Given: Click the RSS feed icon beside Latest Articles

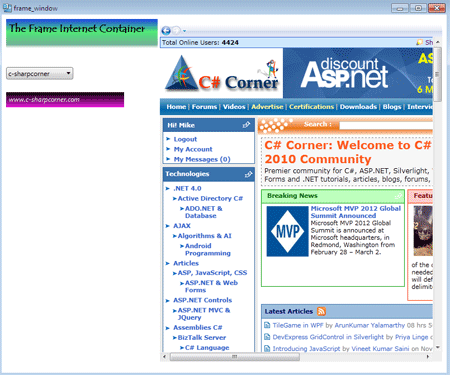Looking at the screenshot, I should pyautogui.click(x=321, y=311).
